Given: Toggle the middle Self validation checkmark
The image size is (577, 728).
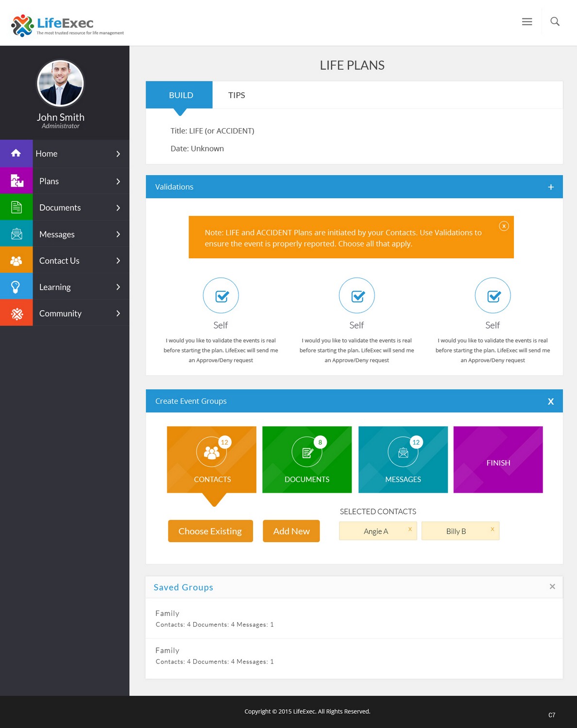Looking at the screenshot, I should tap(357, 296).
